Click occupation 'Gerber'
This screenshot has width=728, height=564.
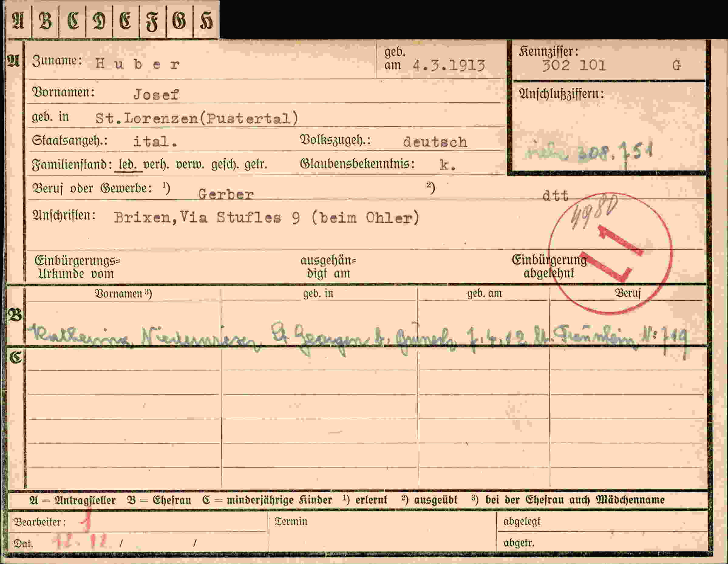(x=226, y=194)
